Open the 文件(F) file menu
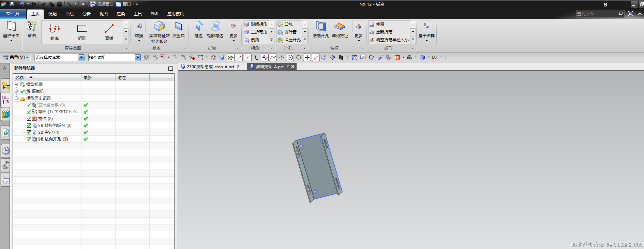The width and height of the screenshot is (644, 249). pyautogui.click(x=13, y=14)
